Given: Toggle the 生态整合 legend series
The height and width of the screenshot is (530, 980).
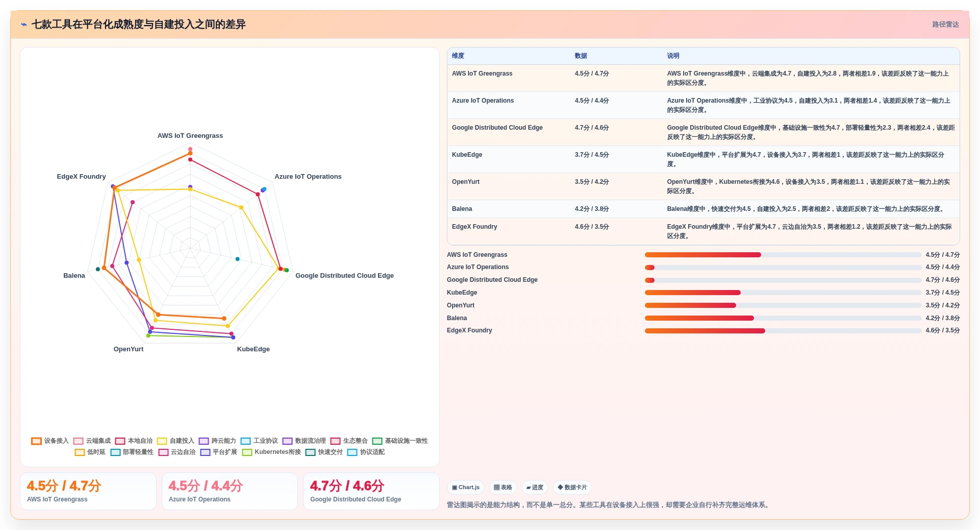Looking at the screenshot, I should click(349, 441).
